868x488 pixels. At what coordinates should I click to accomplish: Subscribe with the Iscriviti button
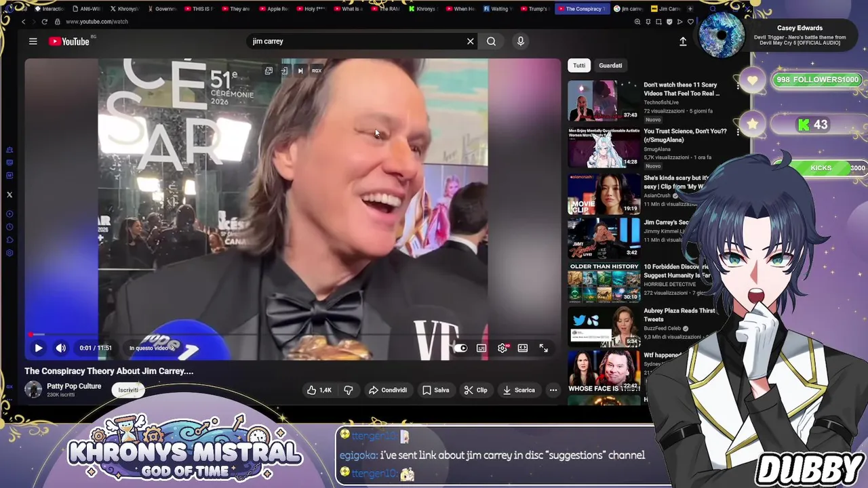(128, 390)
